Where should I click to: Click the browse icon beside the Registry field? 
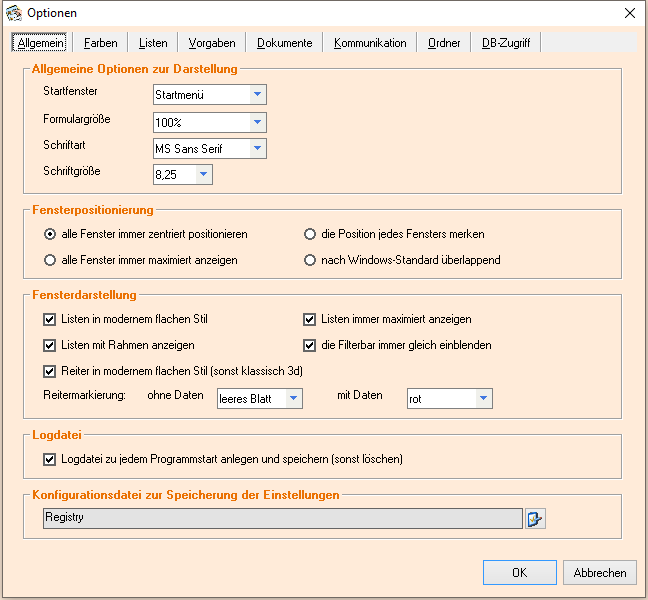pyautogui.click(x=535, y=518)
